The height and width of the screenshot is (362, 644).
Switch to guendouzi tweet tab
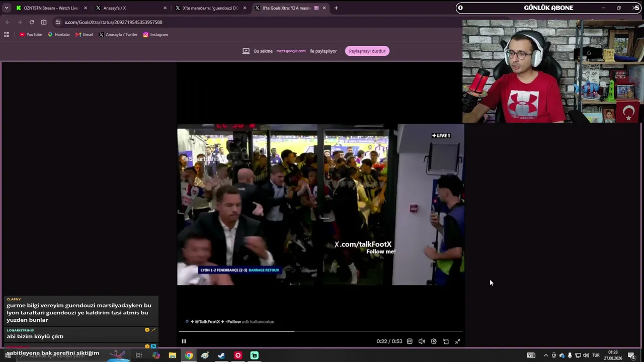[x=210, y=8]
